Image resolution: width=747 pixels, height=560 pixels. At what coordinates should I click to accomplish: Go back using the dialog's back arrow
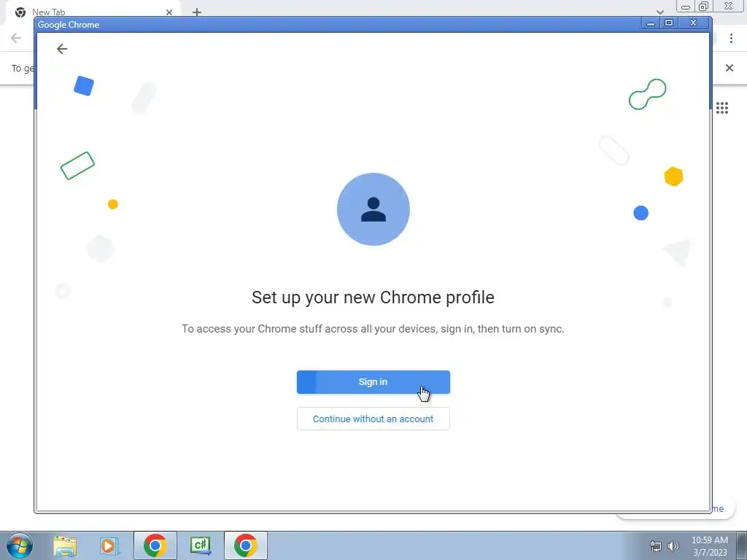click(x=62, y=49)
